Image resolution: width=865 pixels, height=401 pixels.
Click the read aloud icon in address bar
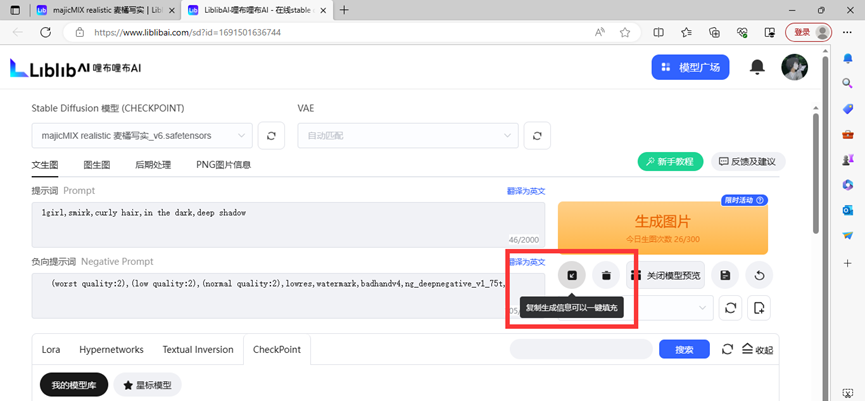click(x=600, y=33)
